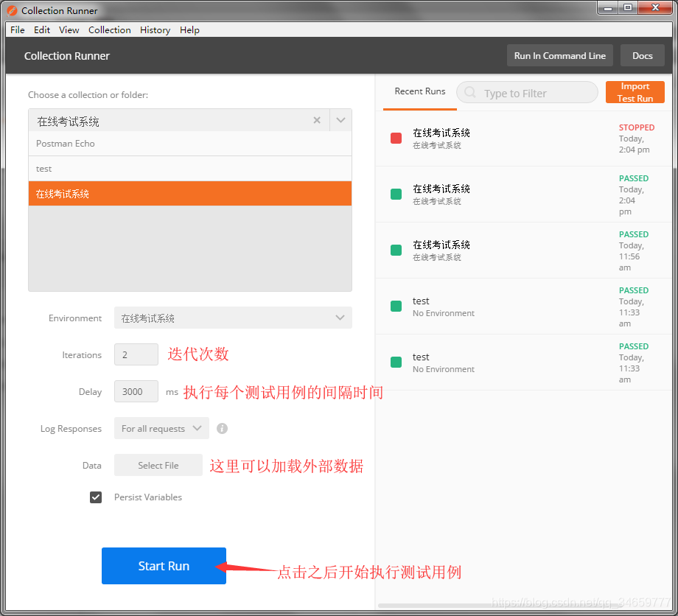
Task: Click the Postman logo in title bar
Action: coord(12,10)
